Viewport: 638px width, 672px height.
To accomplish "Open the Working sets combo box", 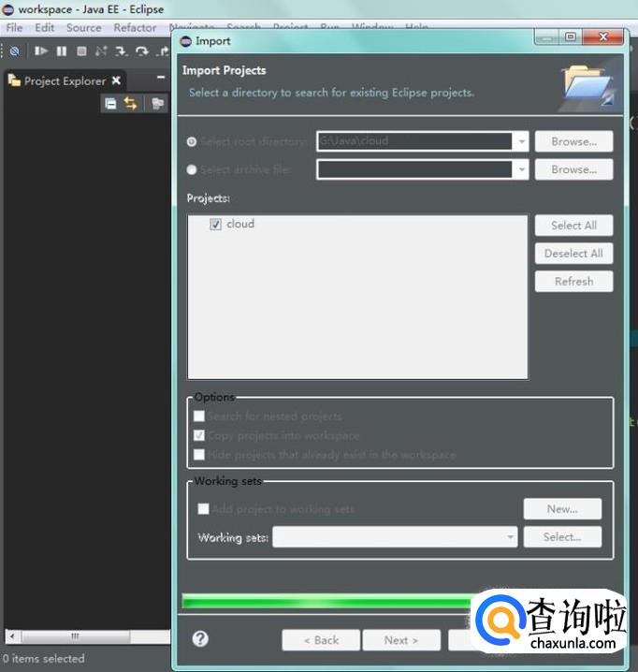I will click(395, 537).
